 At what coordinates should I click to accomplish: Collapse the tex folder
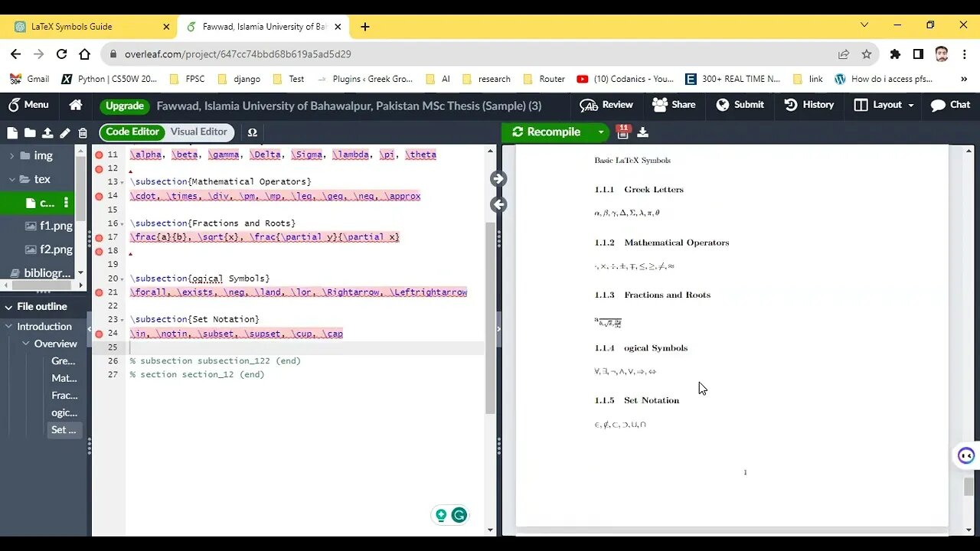[x=11, y=179]
